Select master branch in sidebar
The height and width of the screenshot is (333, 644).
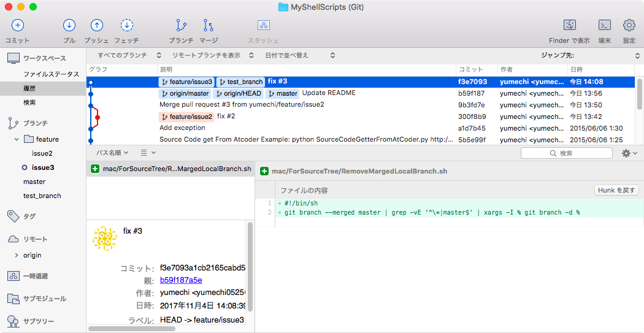(34, 182)
